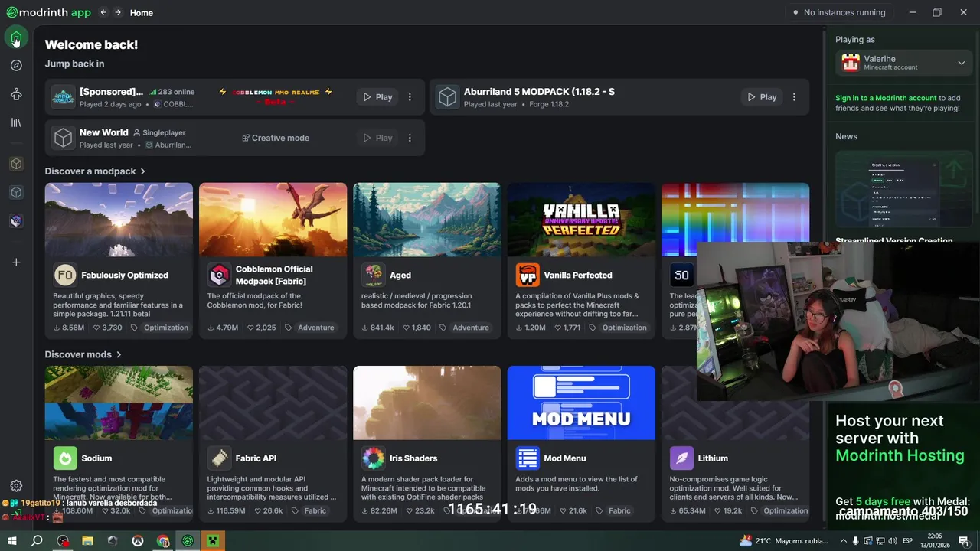Click the Iris Shaders title text
Image resolution: width=980 pixels, height=551 pixels.
click(x=413, y=458)
